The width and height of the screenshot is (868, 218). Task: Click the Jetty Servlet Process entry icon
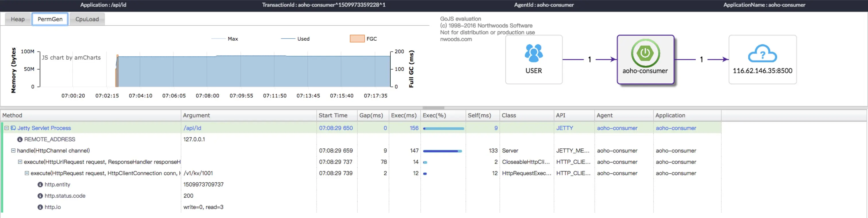[13, 128]
